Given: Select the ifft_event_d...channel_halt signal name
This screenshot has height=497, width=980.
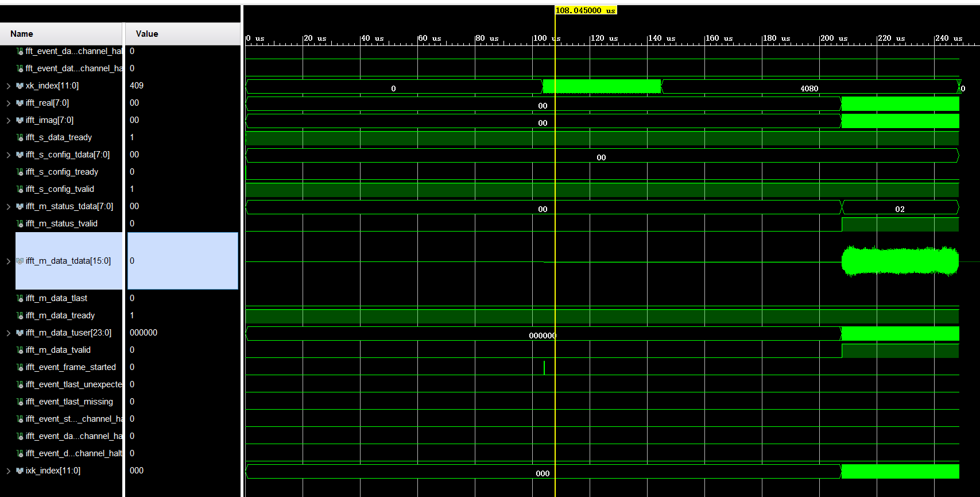Looking at the screenshot, I should pos(74,453).
